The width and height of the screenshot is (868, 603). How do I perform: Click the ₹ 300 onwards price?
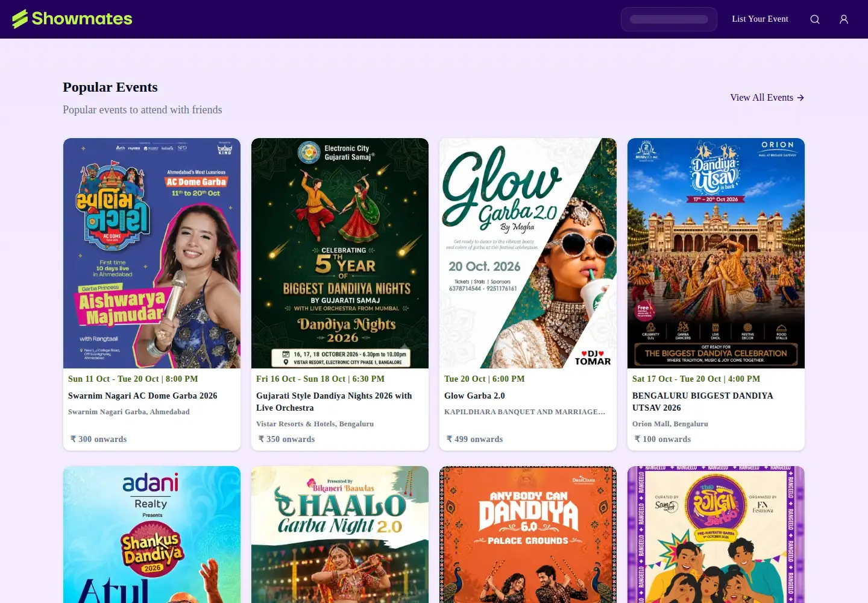[x=99, y=439]
